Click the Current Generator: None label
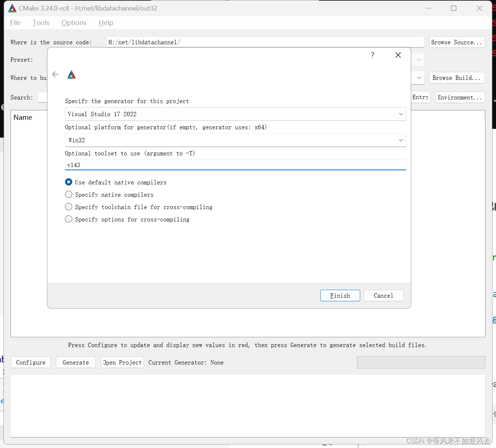The width and height of the screenshot is (496, 448). (186, 362)
